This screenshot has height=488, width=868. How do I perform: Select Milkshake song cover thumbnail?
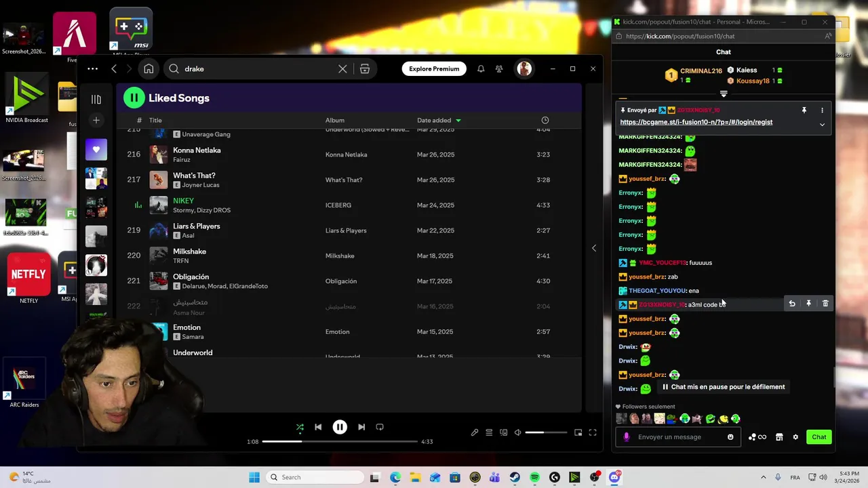tap(159, 256)
